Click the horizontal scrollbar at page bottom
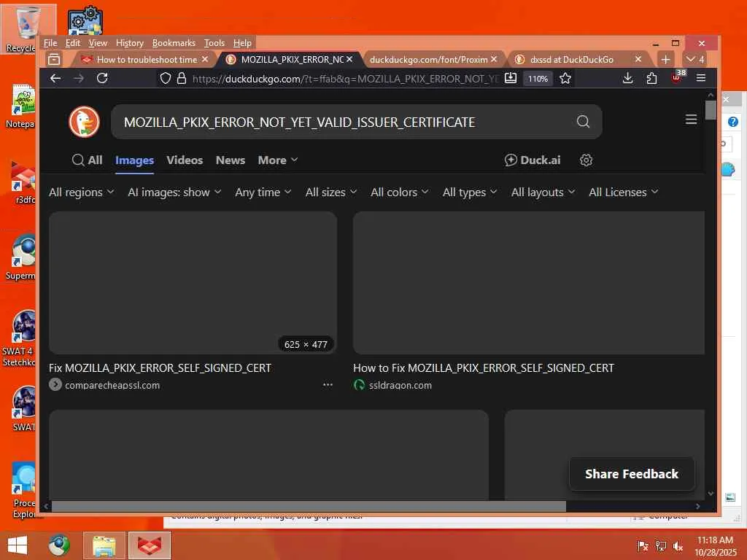Viewport: 747px width, 560px height. coord(309,506)
